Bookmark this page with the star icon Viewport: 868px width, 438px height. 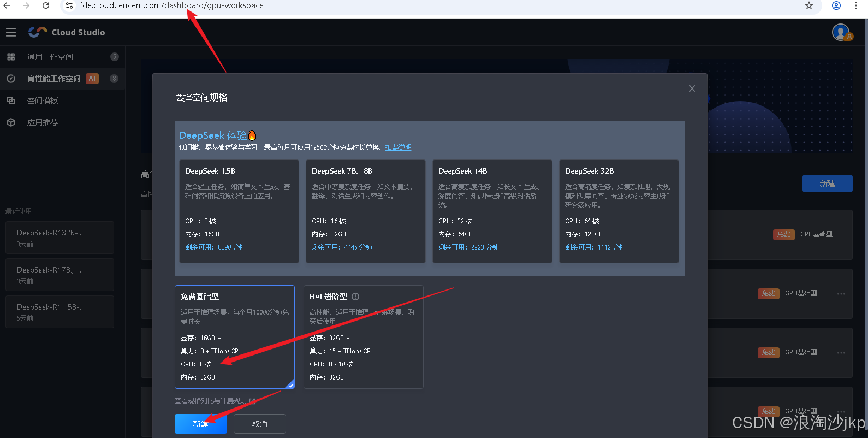click(809, 5)
